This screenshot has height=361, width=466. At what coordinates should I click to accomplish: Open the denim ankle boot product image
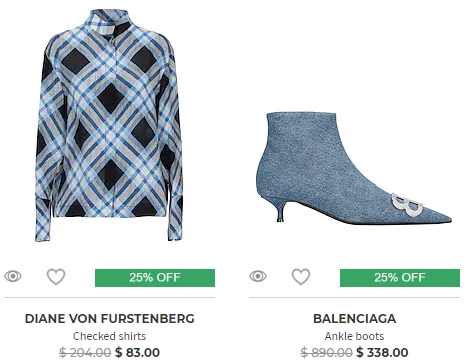click(354, 168)
